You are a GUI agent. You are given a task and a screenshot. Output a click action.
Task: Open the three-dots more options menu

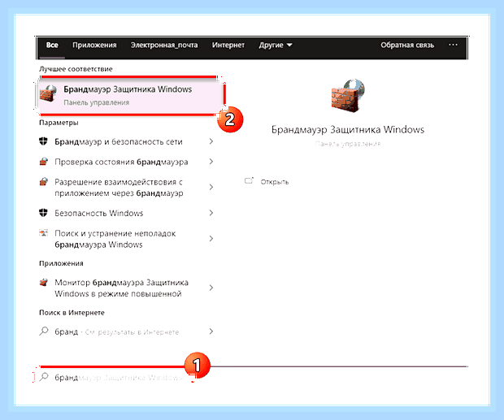453,45
